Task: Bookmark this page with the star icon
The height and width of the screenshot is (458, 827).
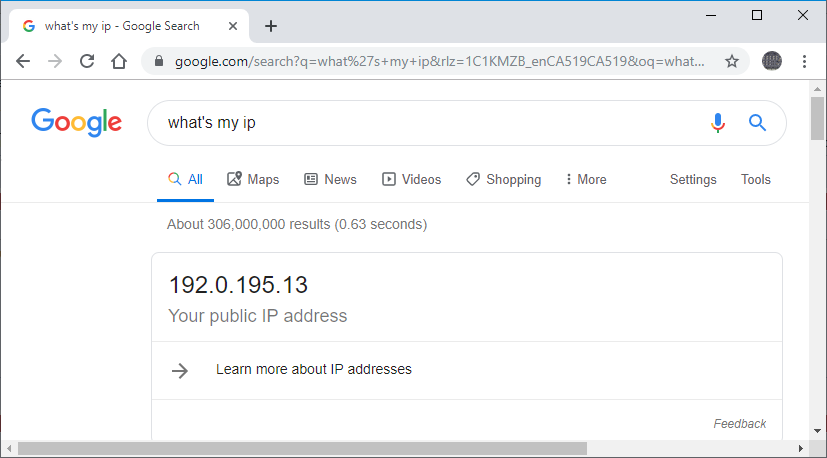Action: (732, 62)
